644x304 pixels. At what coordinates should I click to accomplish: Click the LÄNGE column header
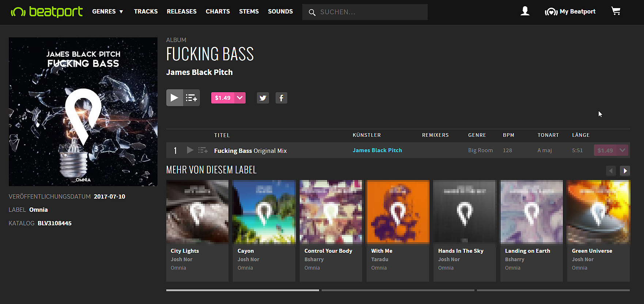point(581,135)
